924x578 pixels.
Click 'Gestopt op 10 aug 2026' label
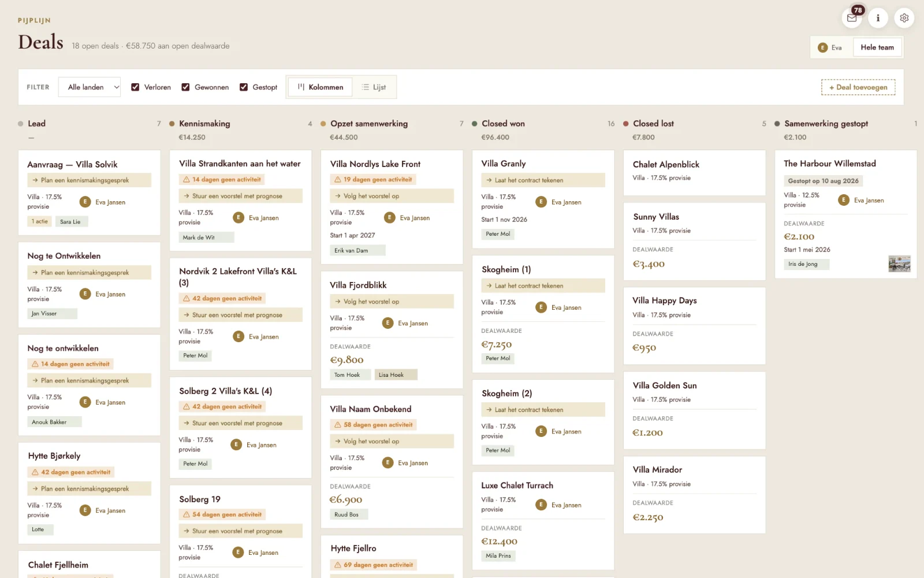[824, 181]
